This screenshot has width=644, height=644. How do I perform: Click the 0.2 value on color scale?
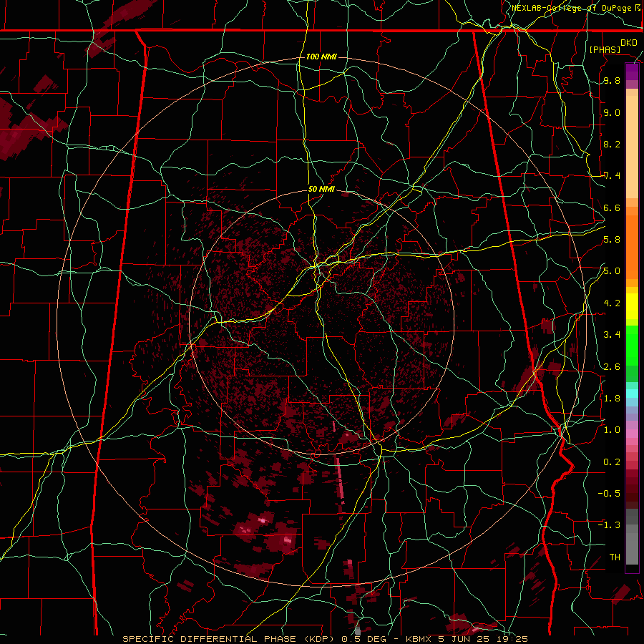coord(612,462)
